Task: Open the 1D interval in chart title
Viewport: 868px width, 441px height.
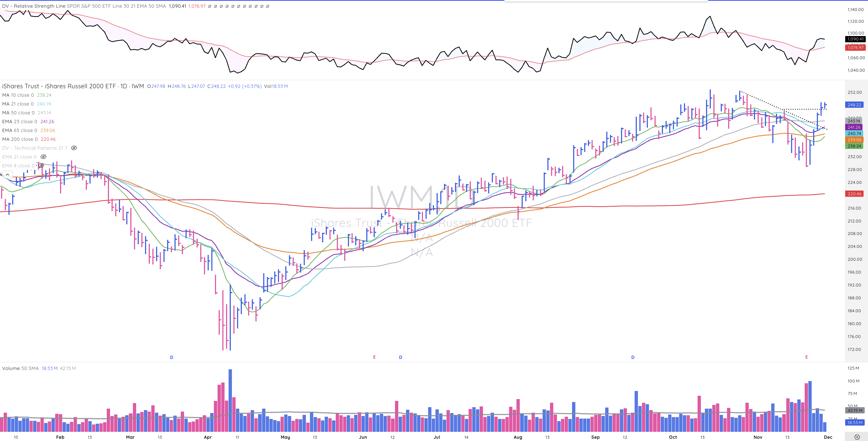Action: click(124, 86)
